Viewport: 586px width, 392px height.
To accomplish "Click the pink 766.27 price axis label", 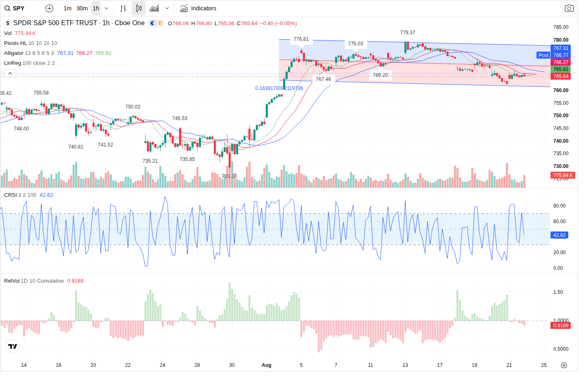I will tap(560, 62).
